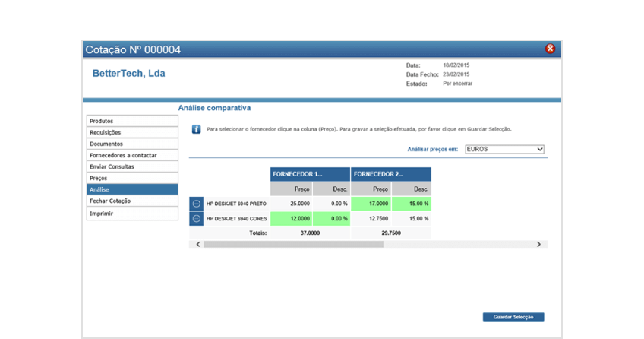Select price 12.7500 for HP DESKJET CORES
Image resolution: width=644 pixels, height=339 pixels.
click(x=371, y=219)
